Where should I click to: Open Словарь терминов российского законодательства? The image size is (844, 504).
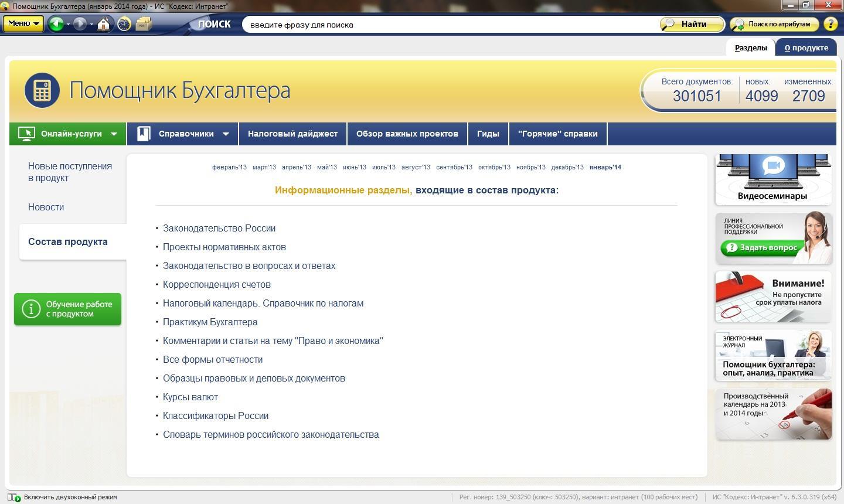tap(271, 435)
